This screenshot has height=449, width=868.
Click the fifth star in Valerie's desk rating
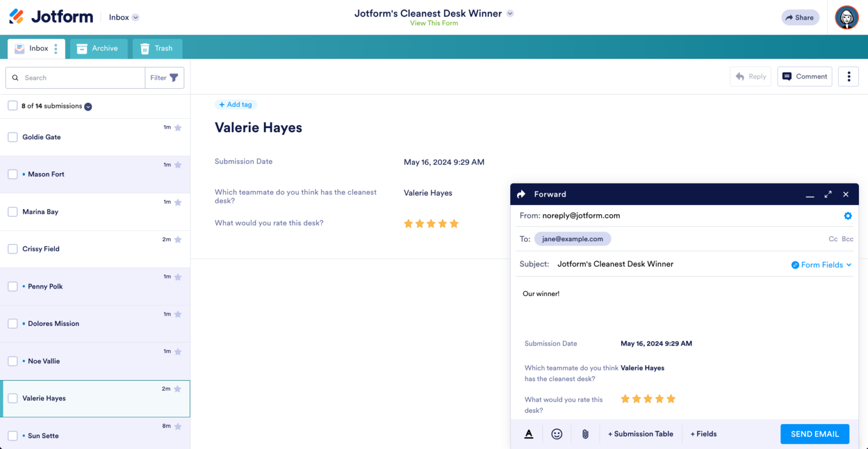[x=454, y=224]
